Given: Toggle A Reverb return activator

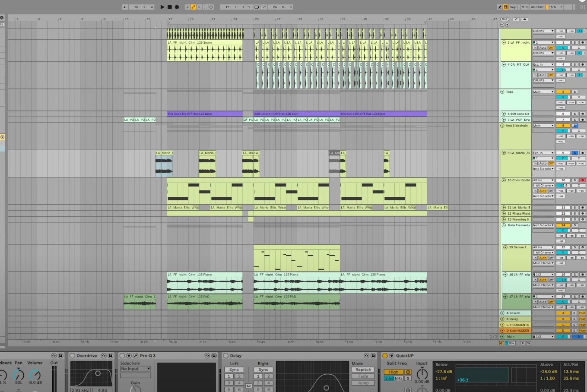Looking at the screenshot, I should tap(563, 313).
